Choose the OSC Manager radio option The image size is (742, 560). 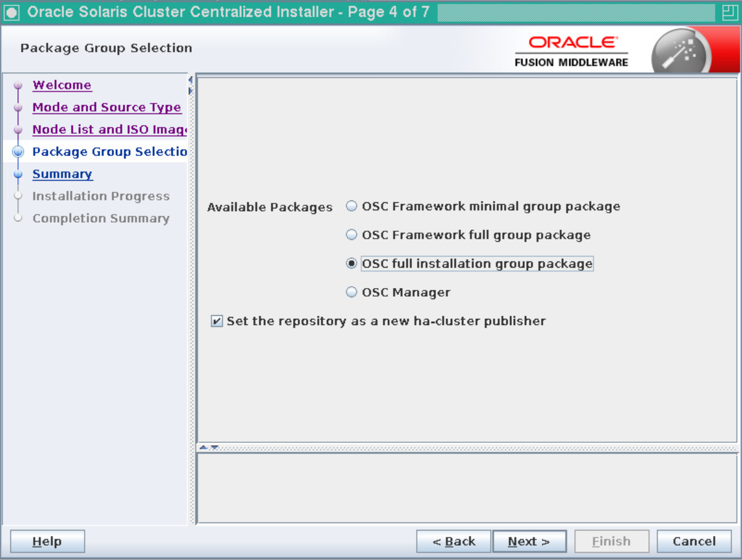click(352, 292)
